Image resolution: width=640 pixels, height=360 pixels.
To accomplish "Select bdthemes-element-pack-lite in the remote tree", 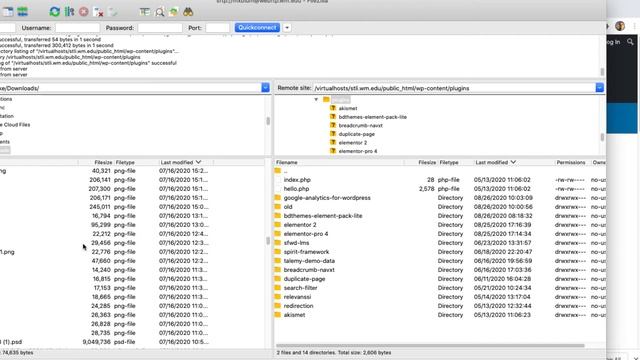I will (x=373, y=117).
